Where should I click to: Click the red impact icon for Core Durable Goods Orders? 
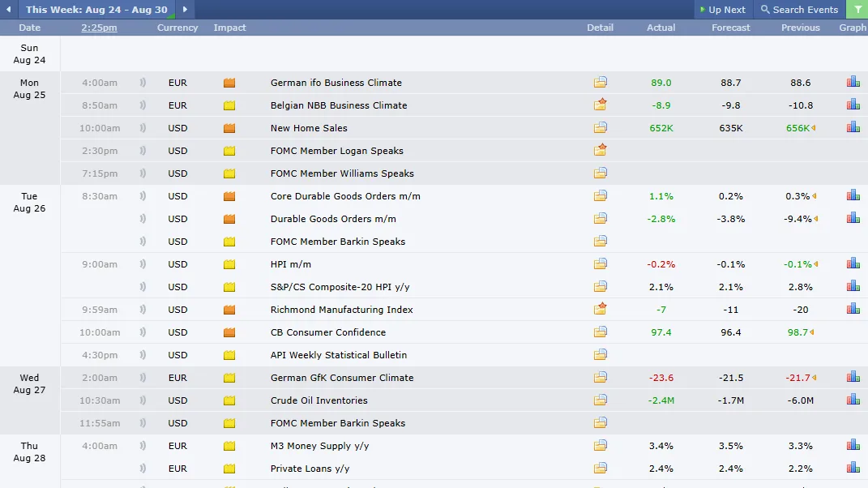[229, 195]
